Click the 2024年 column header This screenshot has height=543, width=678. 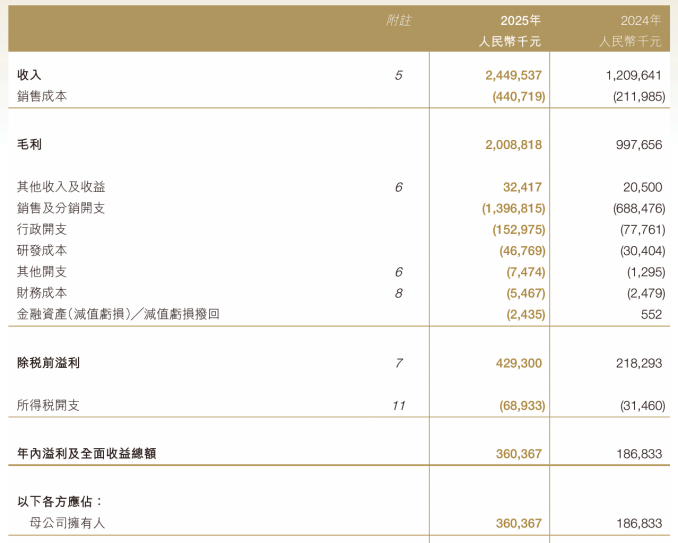pyautogui.click(x=641, y=20)
